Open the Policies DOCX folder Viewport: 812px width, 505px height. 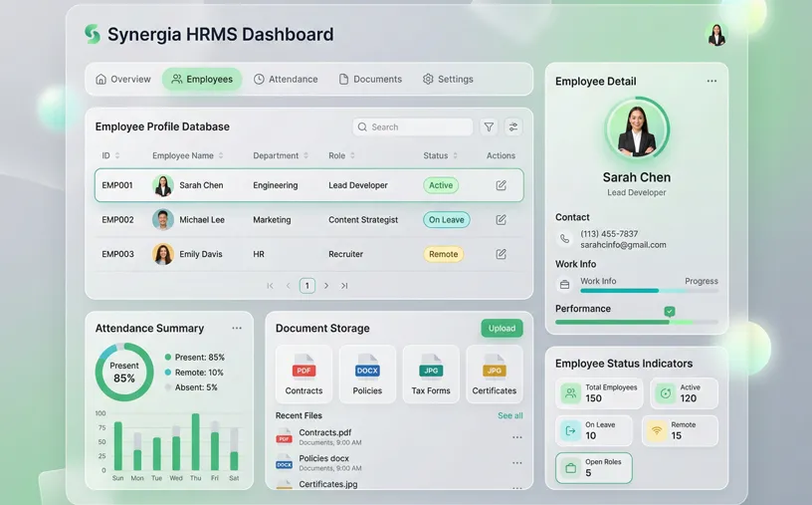coord(367,375)
